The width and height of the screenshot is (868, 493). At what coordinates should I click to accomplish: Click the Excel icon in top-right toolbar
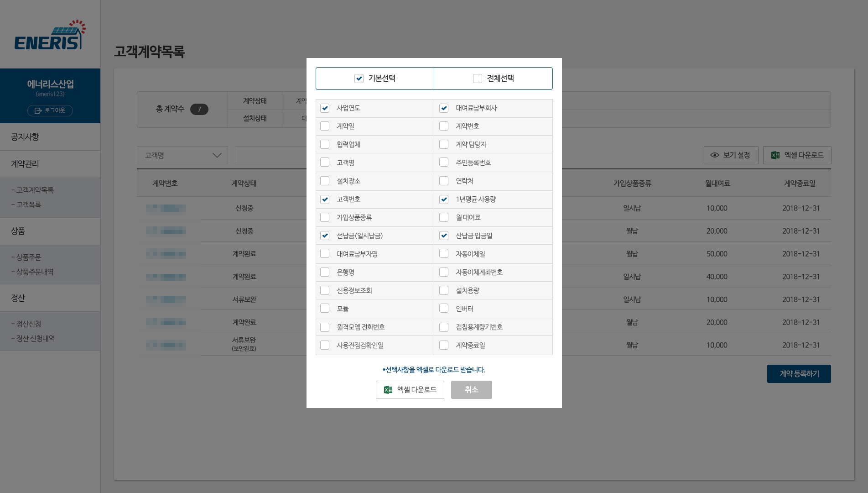click(775, 155)
